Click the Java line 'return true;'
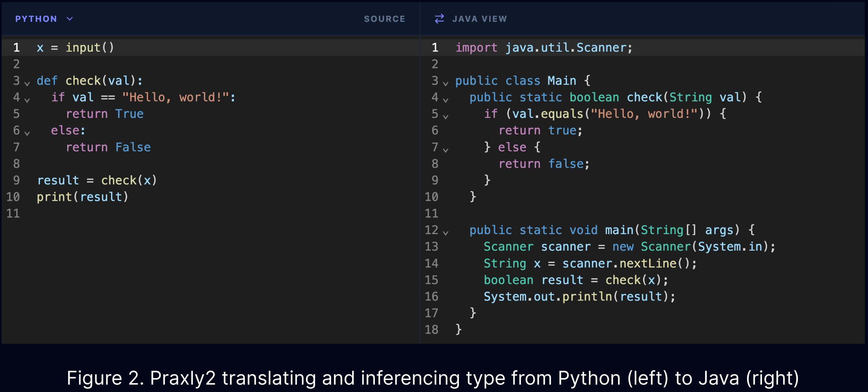The height and width of the screenshot is (392, 868). (x=541, y=131)
